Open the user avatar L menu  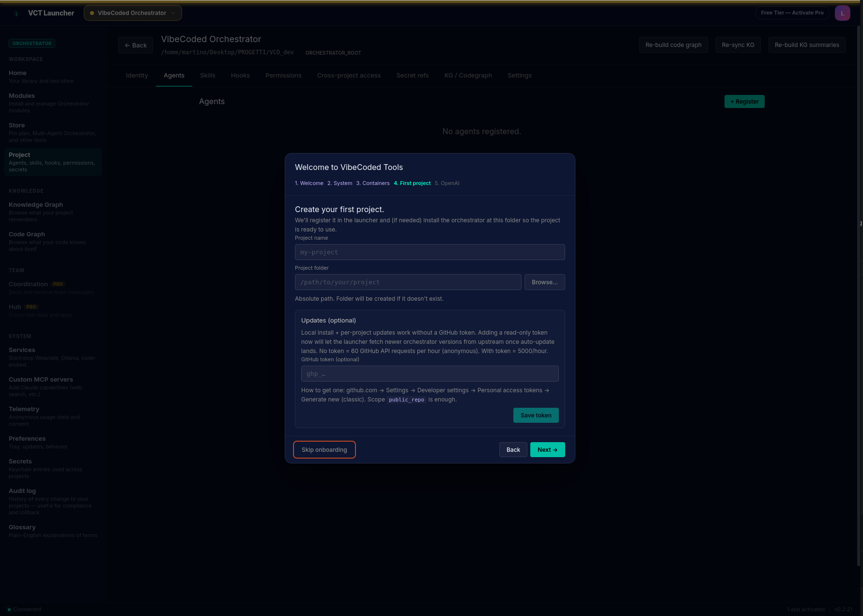point(842,13)
